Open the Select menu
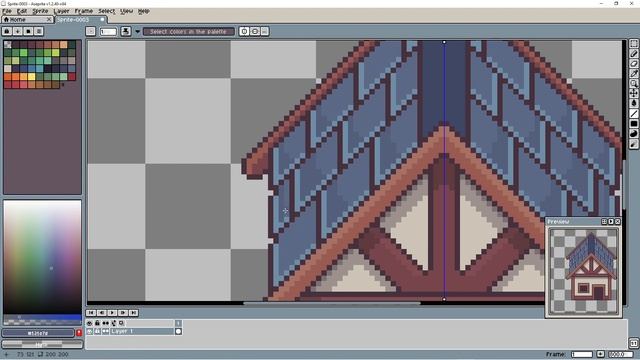The image size is (640, 360). coord(107,11)
